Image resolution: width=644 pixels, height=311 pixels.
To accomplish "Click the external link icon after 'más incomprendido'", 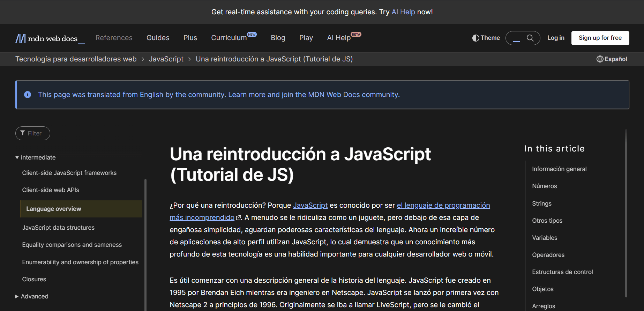I will 239,218.
